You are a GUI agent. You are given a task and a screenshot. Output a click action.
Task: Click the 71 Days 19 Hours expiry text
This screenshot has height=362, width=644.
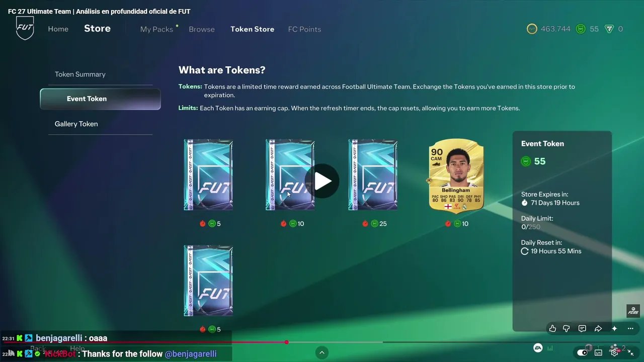coord(556,203)
